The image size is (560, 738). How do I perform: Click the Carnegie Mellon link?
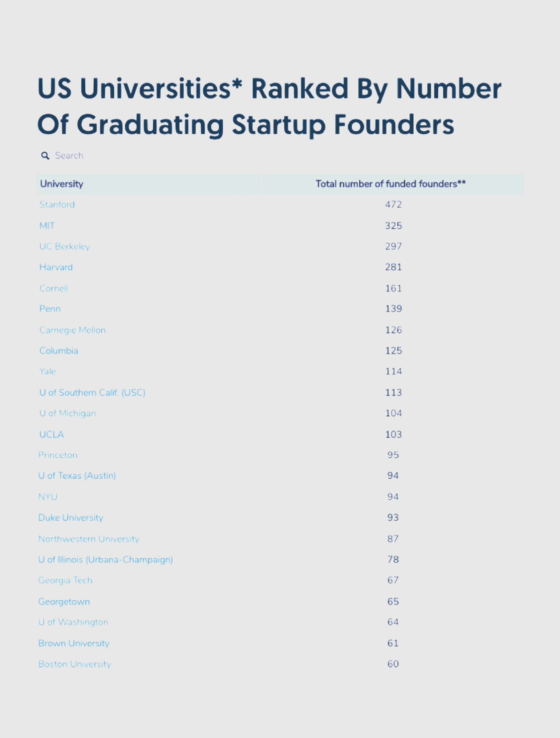[72, 330]
